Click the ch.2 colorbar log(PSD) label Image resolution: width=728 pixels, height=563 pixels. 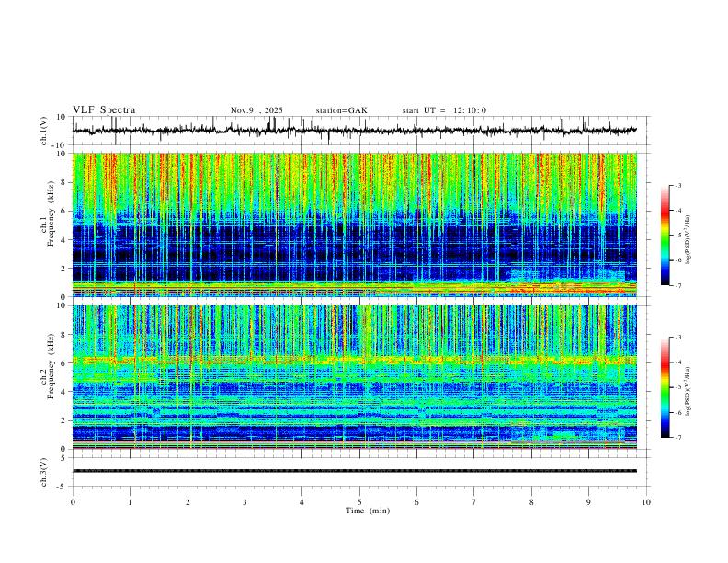[688, 391]
